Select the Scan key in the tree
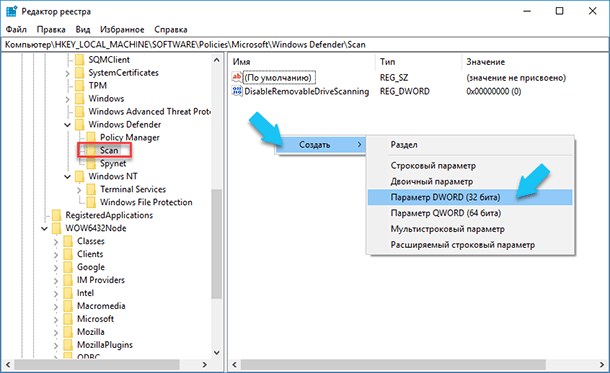 tap(109, 151)
